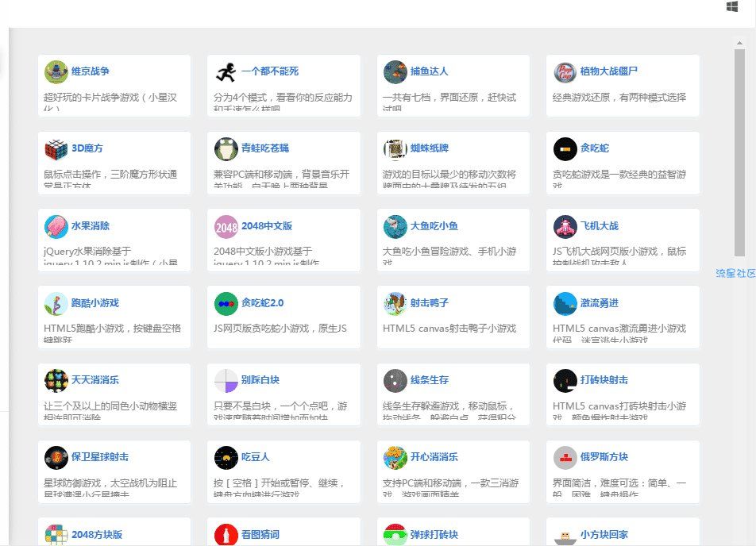Click description text HTML5 canvas射击鸭子小游戏
Image resolution: width=756 pixels, height=546 pixels.
(x=449, y=329)
